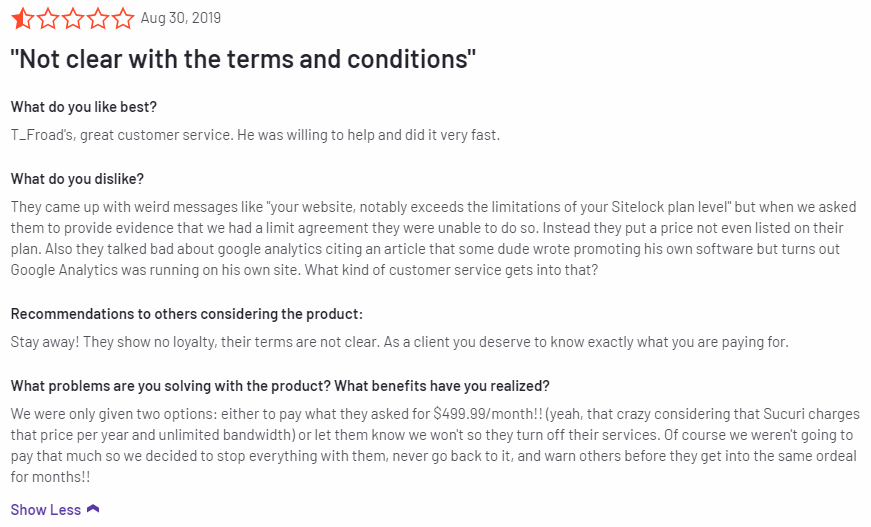Click the T_Froad's customer service answer text

tap(255, 135)
